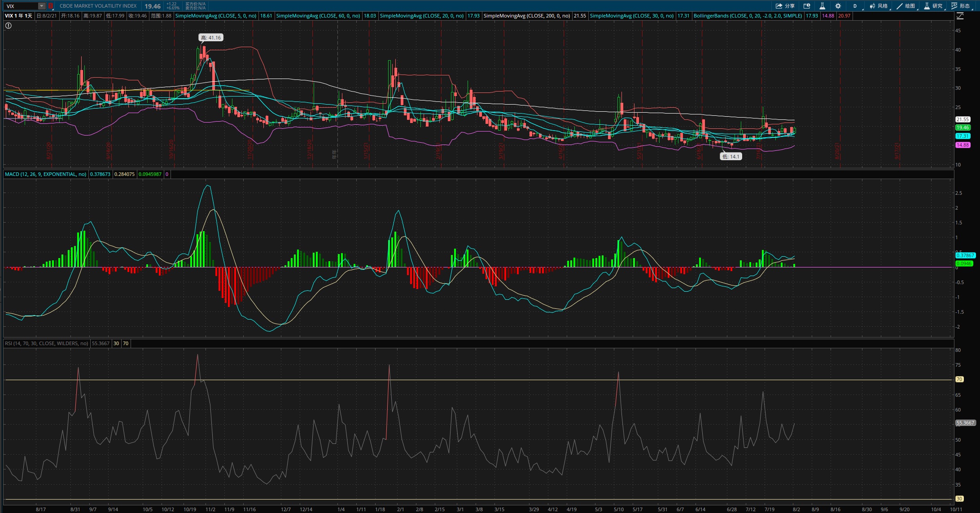Select SimpleMovingAvg (CLOSE, 20, 0, no) label

(x=421, y=16)
